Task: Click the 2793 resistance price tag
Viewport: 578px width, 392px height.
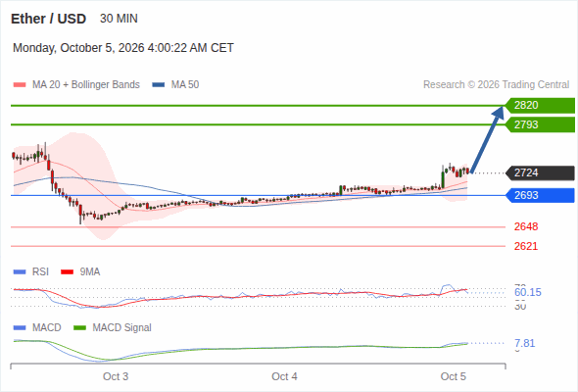Action: [x=540, y=124]
